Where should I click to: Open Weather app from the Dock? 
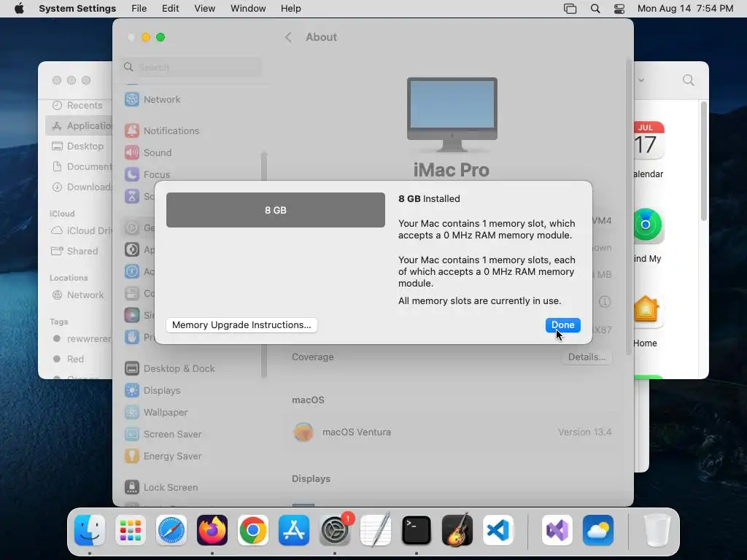(x=598, y=530)
